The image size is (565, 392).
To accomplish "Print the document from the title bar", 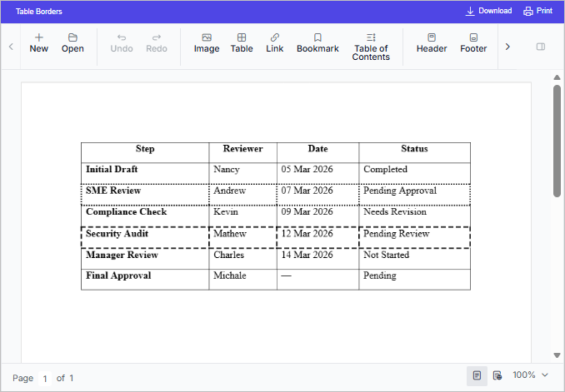I will [x=538, y=11].
